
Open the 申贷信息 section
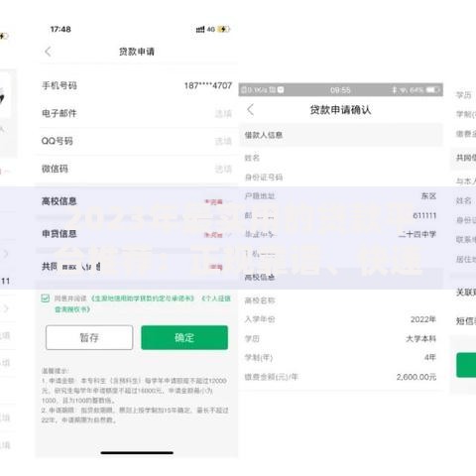136,234
